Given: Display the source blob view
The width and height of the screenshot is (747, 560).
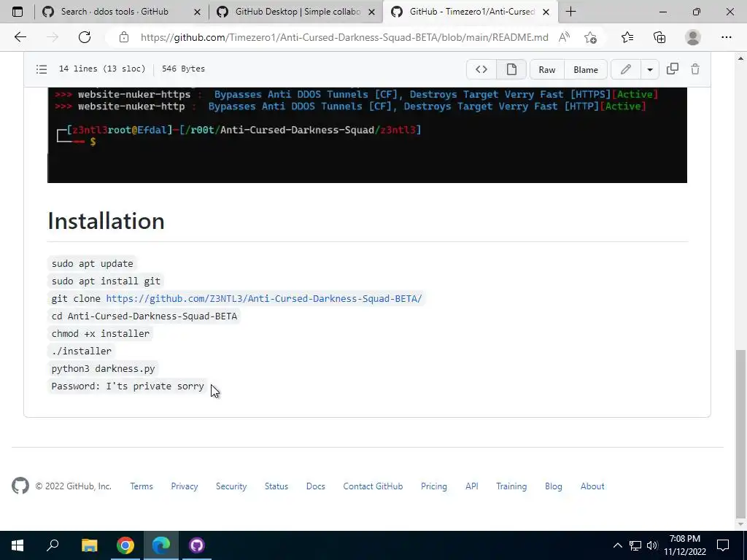Looking at the screenshot, I should tap(481, 69).
